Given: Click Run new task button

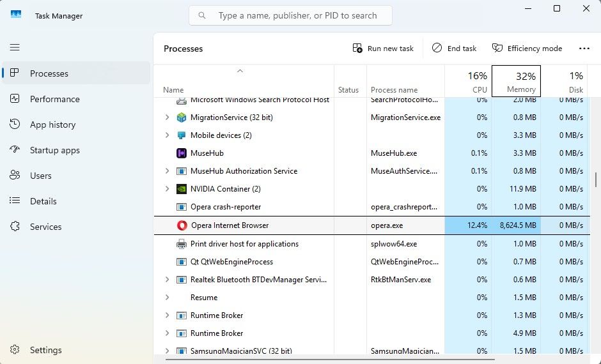Looking at the screenshot, I should click(x=383, y=49).
